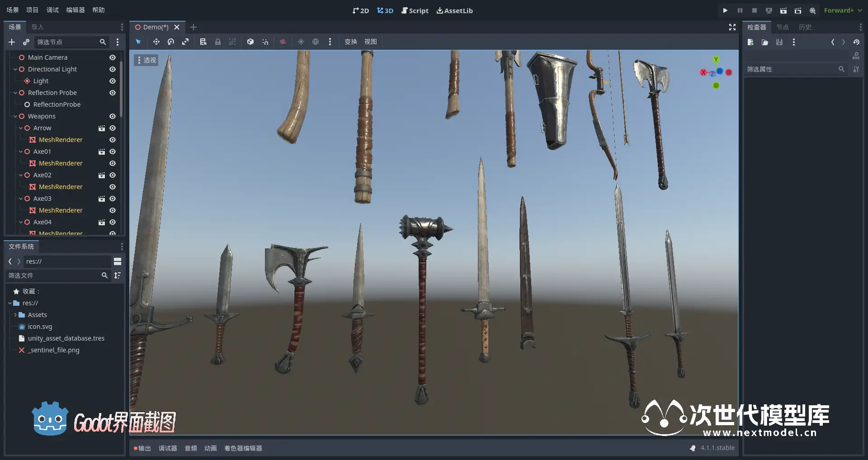
Task: Select the Move mode tool in viewport toolbar
Action: 156,42
